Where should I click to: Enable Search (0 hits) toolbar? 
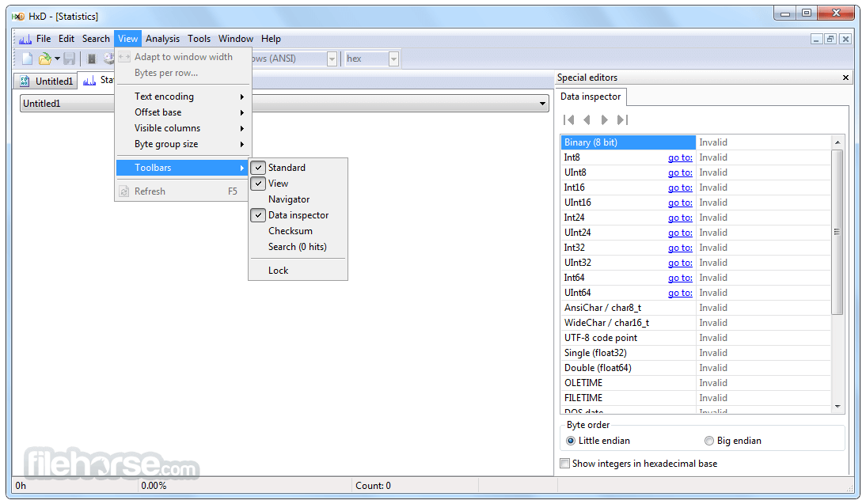tap(298, 247)
